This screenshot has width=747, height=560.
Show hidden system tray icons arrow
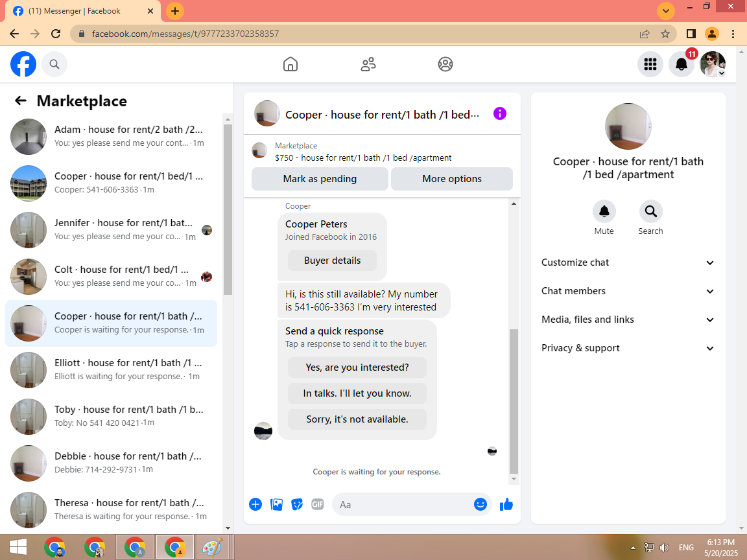(633, 548)
